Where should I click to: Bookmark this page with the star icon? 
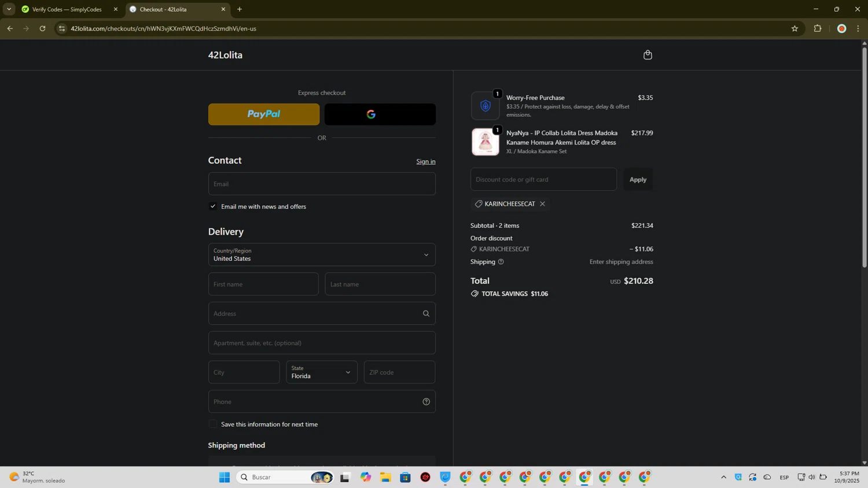pyautogui.click(x=795, y=28)
